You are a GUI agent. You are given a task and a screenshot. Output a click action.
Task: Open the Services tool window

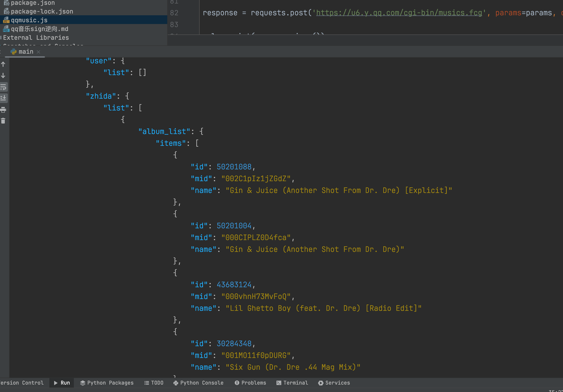[x=334, y=383]
